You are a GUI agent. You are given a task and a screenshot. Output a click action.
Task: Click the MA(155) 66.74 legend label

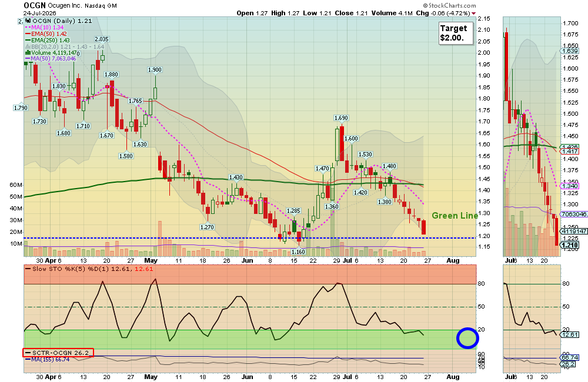[48, 359]
